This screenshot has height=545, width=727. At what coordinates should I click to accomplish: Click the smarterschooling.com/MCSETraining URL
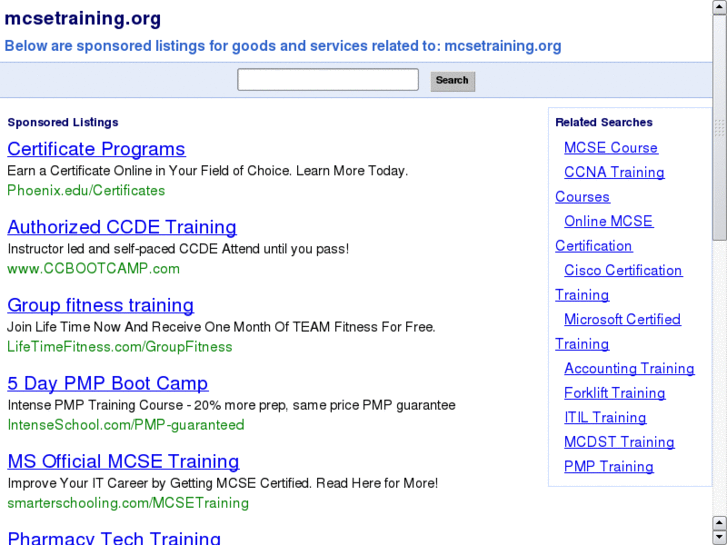coord(128,503)
